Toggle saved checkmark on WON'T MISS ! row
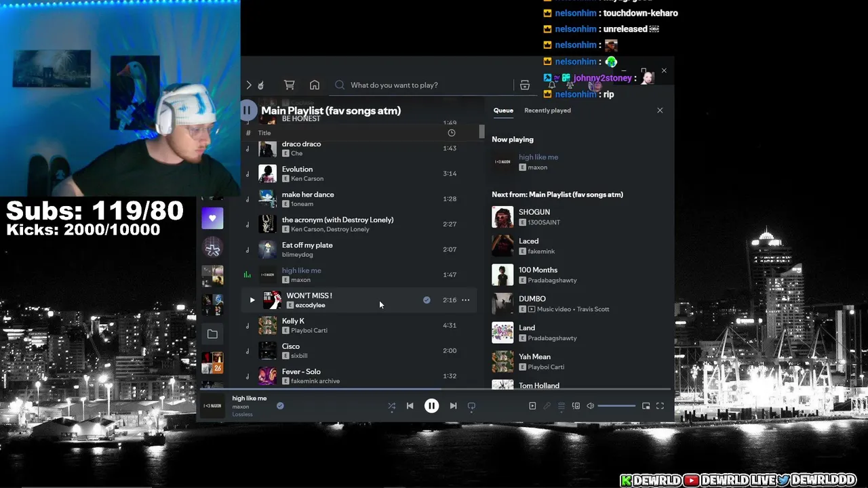Image resolution: width=868 pixels, height=488 pixels. (x=427, y=300)
